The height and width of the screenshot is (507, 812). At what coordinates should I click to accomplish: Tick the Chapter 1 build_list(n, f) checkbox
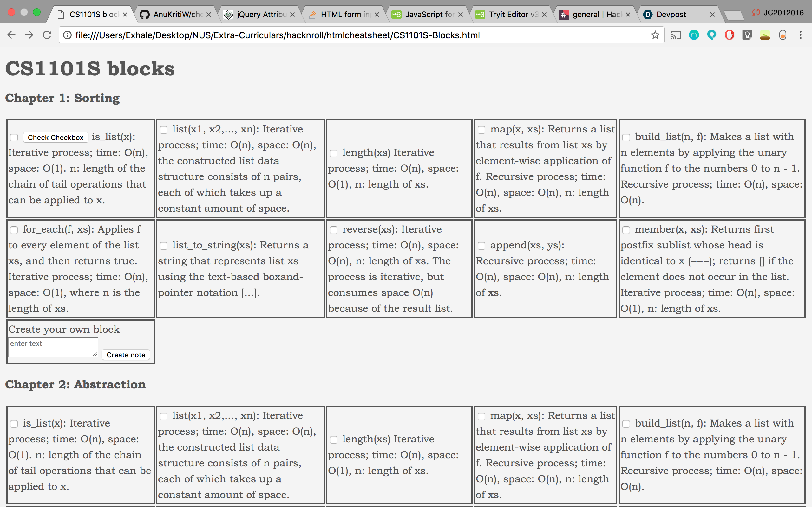[626, 138]
